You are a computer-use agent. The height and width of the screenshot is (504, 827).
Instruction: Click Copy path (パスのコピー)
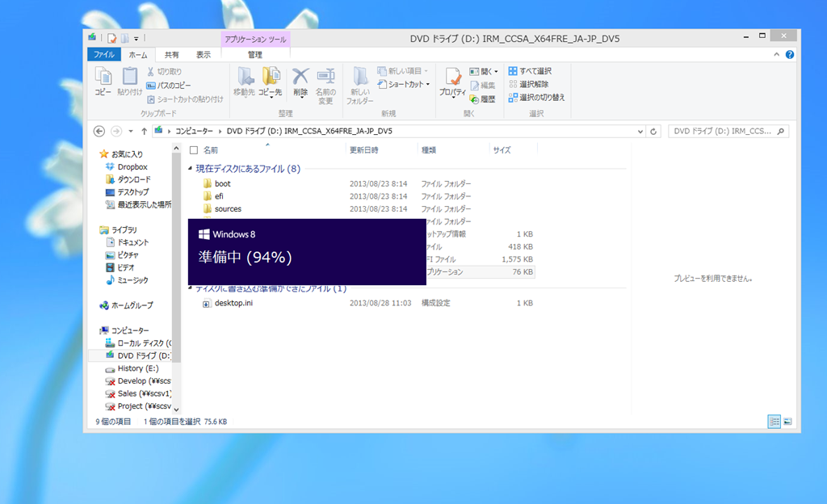[x=169, y=86]
